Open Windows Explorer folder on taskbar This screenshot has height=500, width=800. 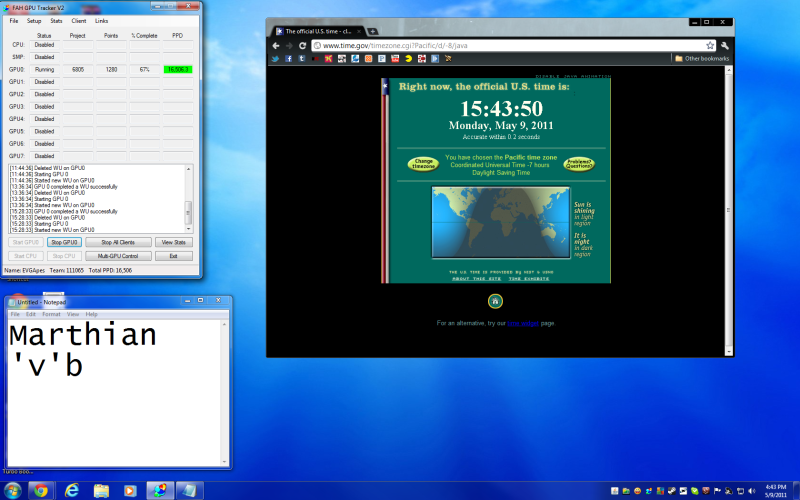pos(101,490)
